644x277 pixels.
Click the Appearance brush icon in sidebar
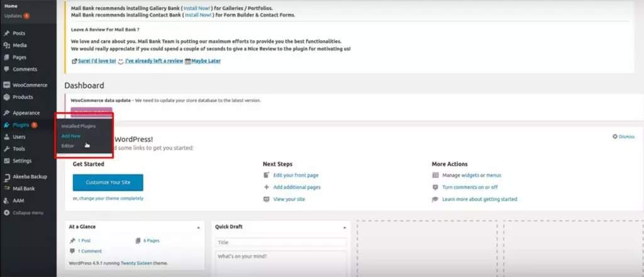pyautogui.click(x=6, y=113)
